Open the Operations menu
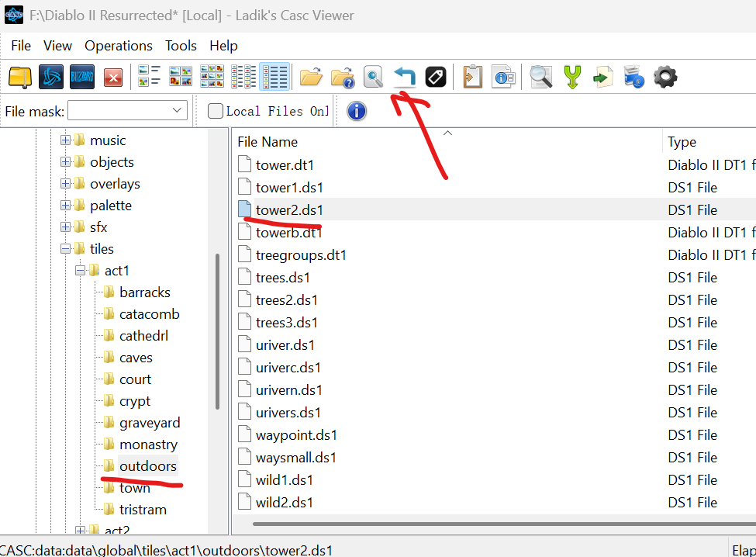The height and width of the screenshot is (557, 756). coord(119,46)
